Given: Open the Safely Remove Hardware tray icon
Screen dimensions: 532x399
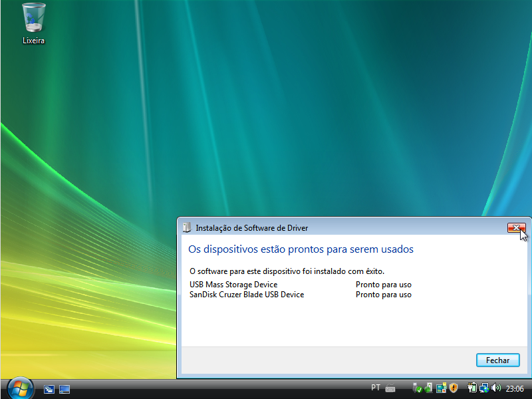Looking at the screenshot, I should tap(429, 388).
